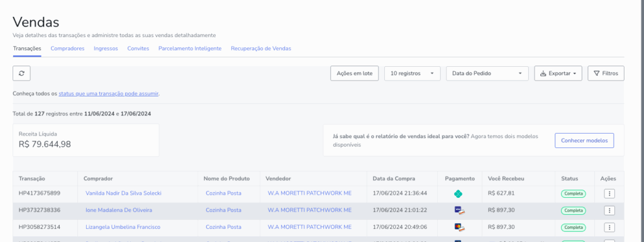The width and height of the screenshot is (644, 242).
Task: Click the Status column header
Action: pos(570,178)
